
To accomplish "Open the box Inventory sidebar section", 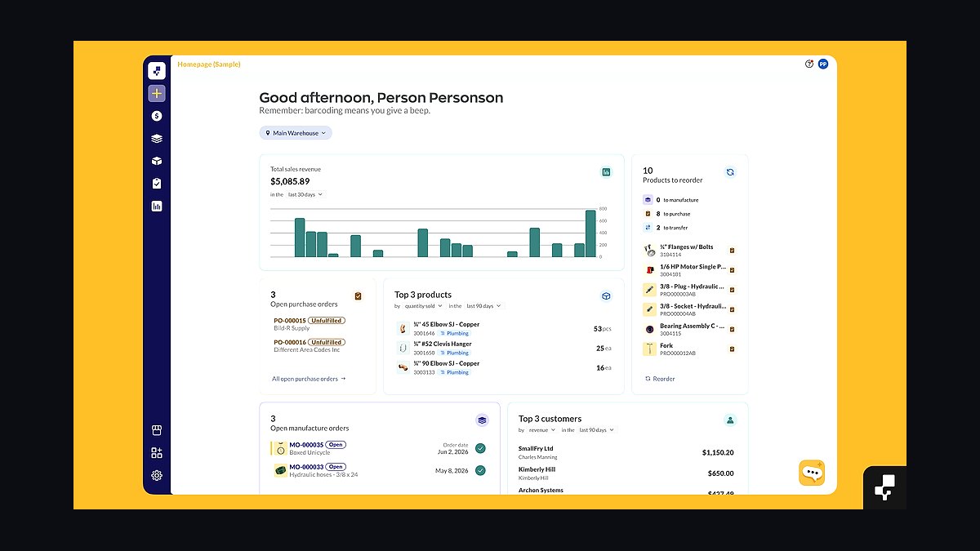I will point(157,161).
